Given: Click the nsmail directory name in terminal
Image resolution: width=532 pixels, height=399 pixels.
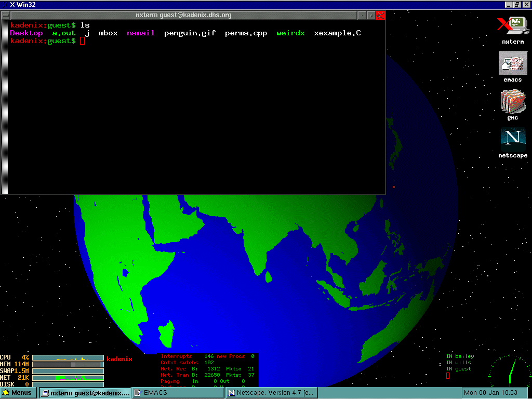Looking at the screenshot, I should (140, 33).
